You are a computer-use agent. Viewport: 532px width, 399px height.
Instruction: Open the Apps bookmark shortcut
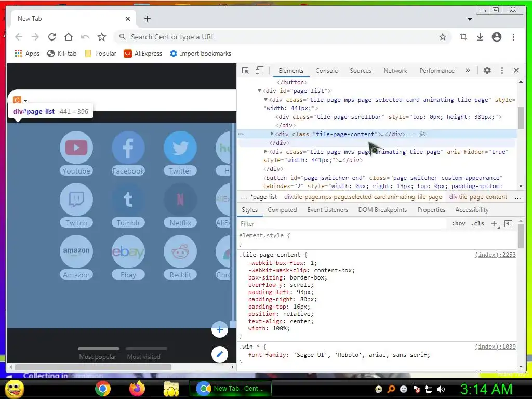tap(27, 54)
